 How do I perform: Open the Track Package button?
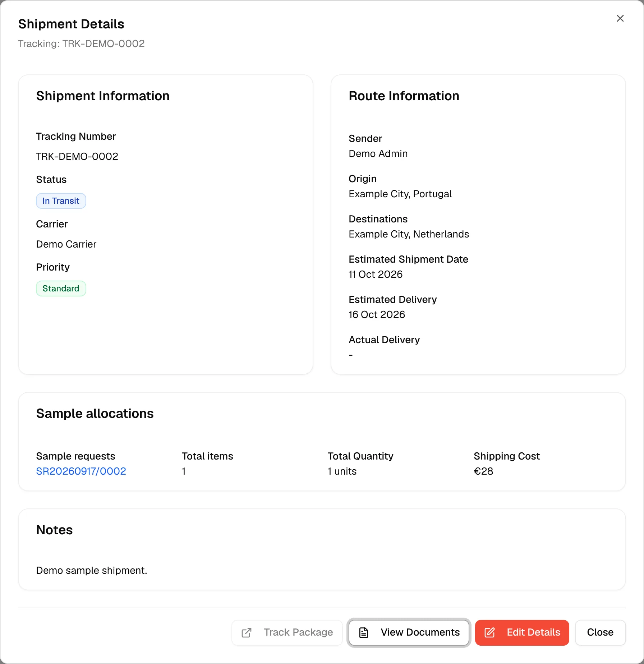[287, 632]
